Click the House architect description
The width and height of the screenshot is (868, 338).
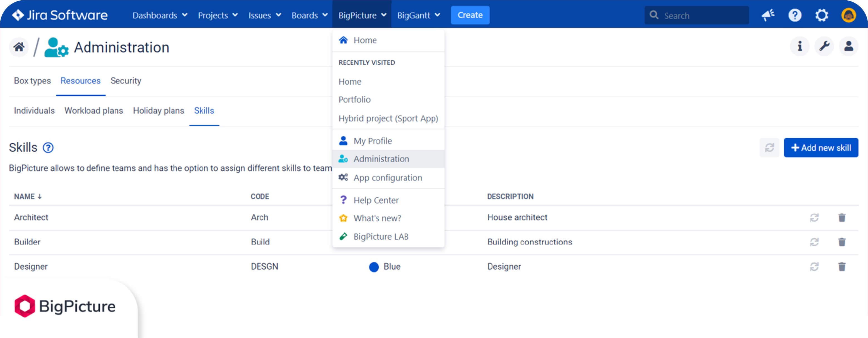(x=517, y=217)
